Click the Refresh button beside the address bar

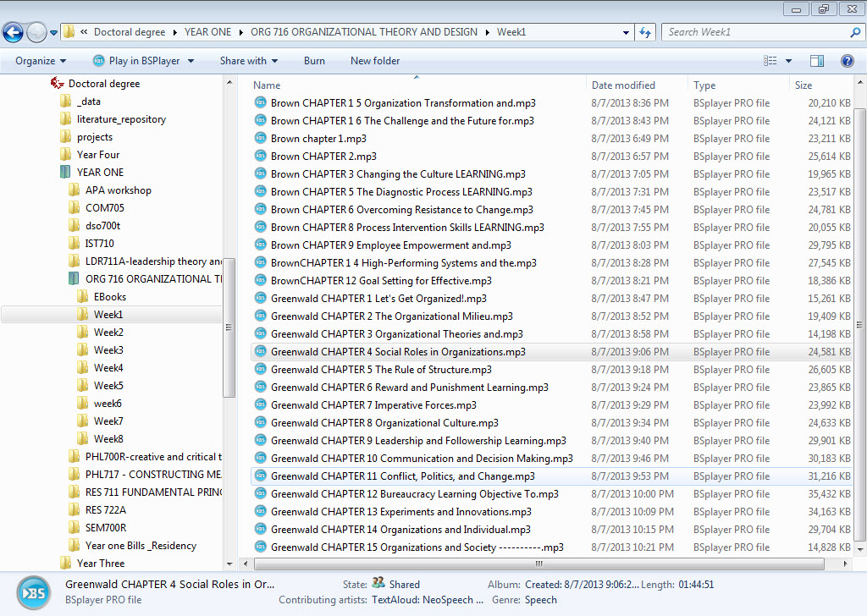tap(644, 32)
